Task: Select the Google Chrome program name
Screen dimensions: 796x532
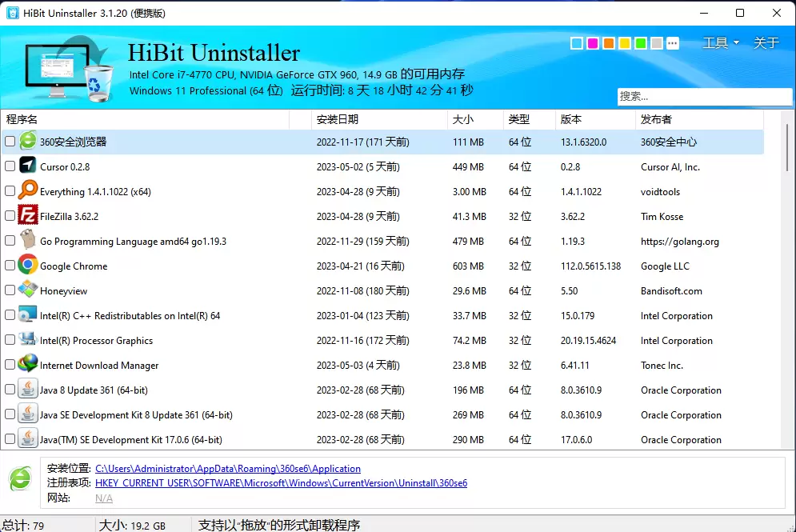Action: tap(74, 266)
